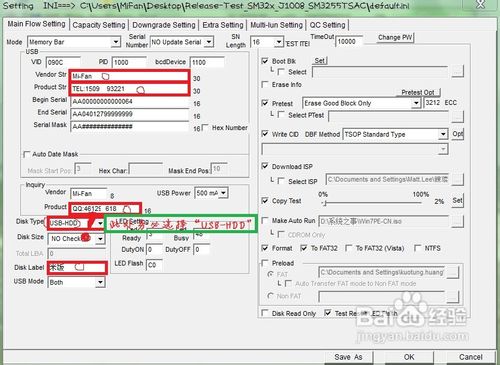Click the ECC value field showing 3212

pos(433,103)
